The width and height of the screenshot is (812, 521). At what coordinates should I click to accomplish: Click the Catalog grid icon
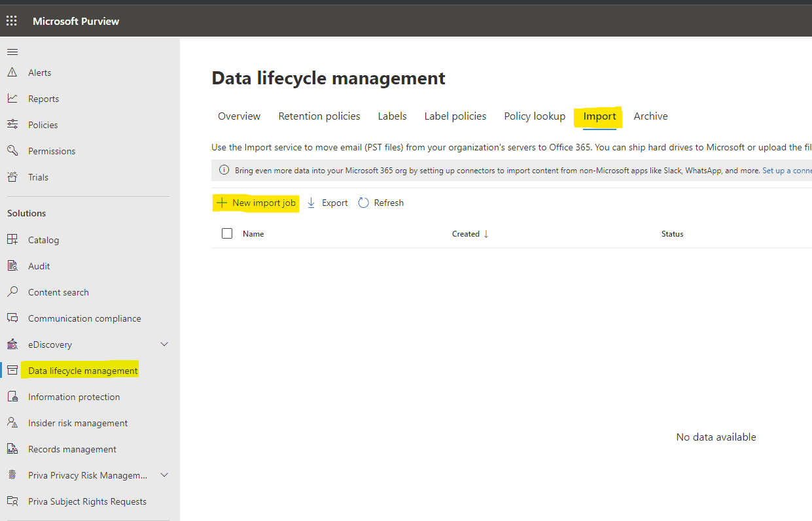pos(12,240)
